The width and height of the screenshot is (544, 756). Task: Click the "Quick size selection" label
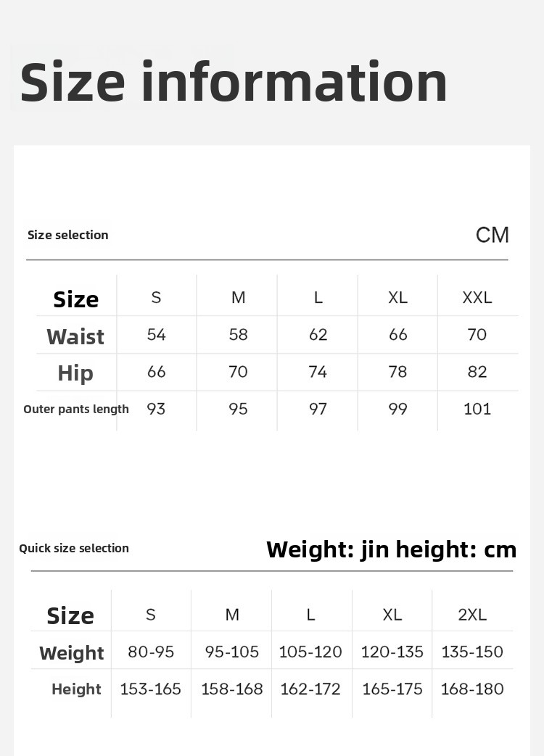click(74, 548)
